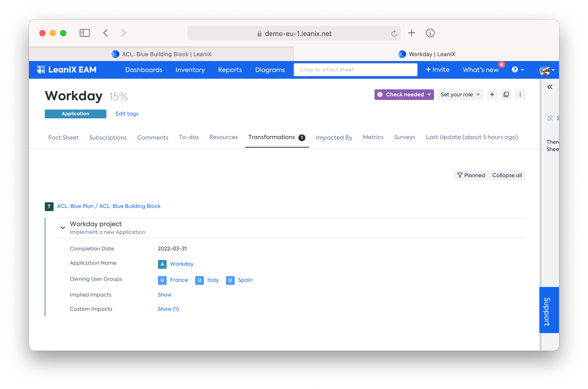The image size is (588, 389).
Task: Click the LeanIX EAM logo
Action: [67, 70]
